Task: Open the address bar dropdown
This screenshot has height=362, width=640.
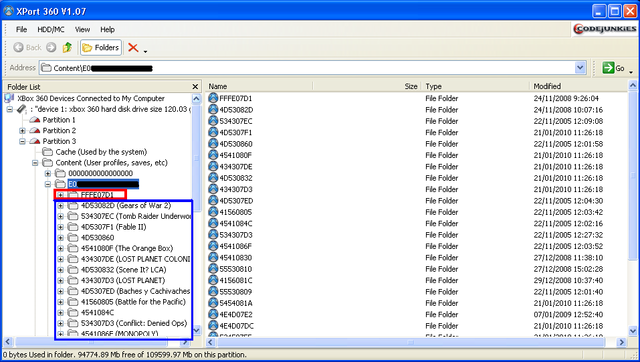Action: point(580,68)
